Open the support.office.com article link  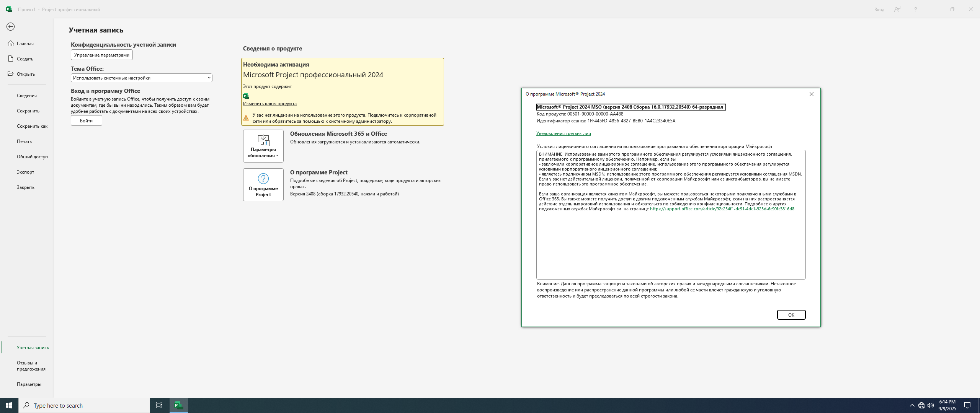tap(722, 209)
